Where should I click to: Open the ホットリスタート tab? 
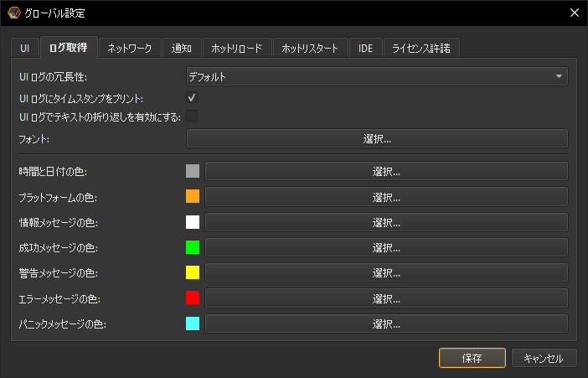pyautogui.click(x=310, y=48)
